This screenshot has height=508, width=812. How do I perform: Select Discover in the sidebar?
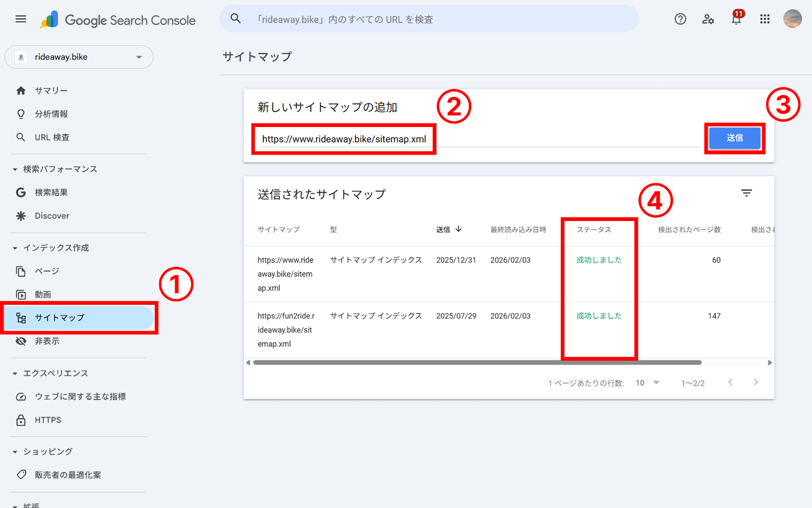coord(51,215)
